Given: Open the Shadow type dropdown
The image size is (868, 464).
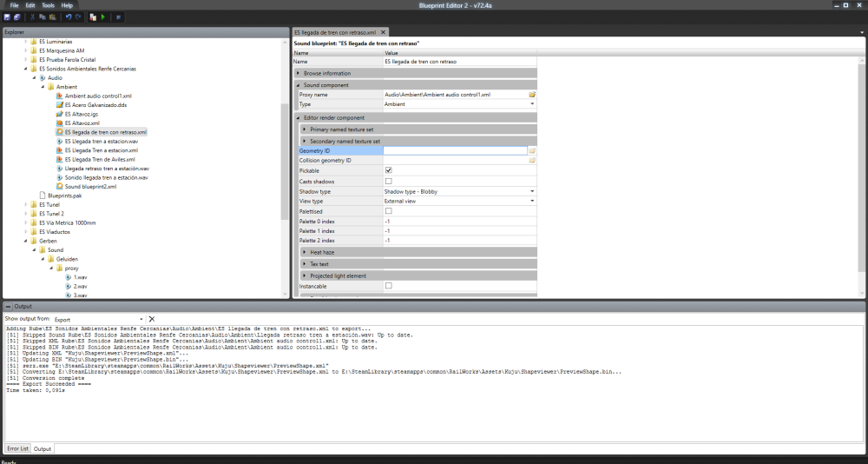Looking at the screenshot, I should [x=531, y=191].
